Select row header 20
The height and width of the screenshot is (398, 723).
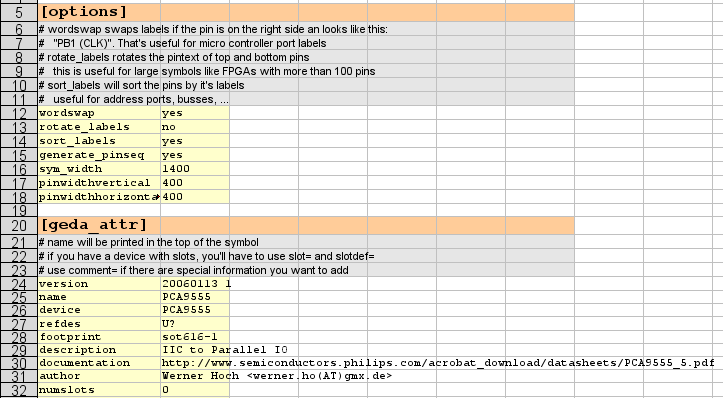pos(18,226)
